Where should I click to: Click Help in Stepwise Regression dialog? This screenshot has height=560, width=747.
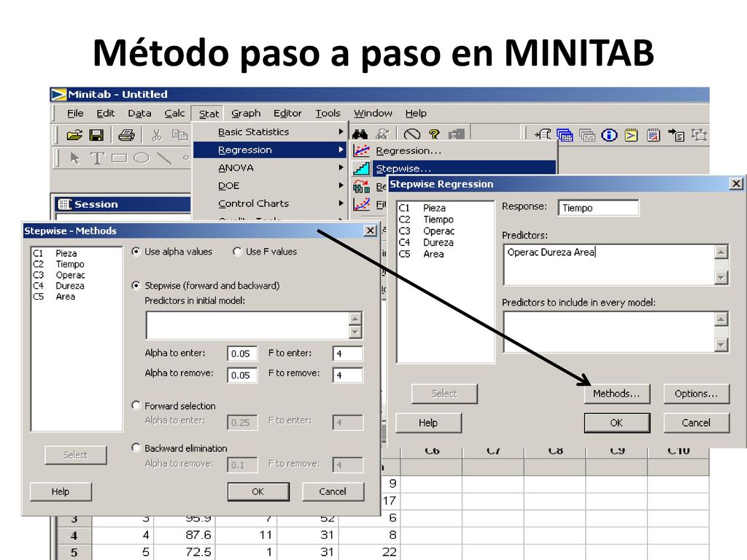point(428,423)
